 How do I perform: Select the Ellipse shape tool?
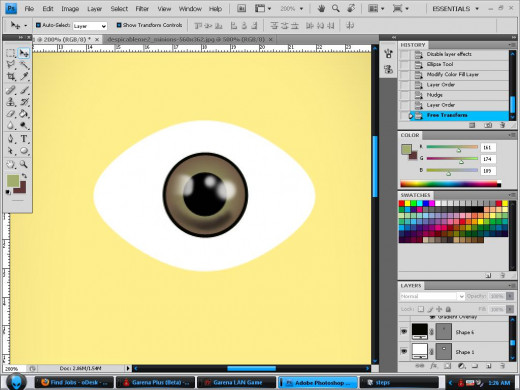pyautogui.click(x=24, y=151)
